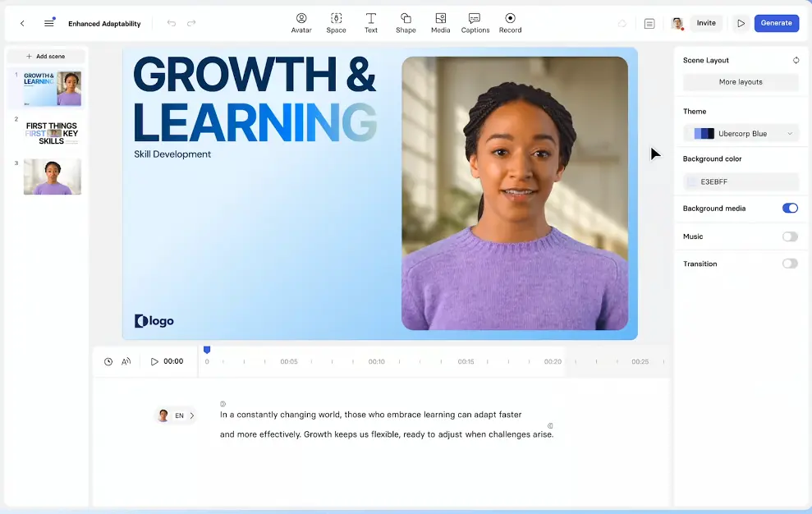The height and width of the screenshot is (514, 812).
Task: Click the Generate button
Action: click(776, 23)
